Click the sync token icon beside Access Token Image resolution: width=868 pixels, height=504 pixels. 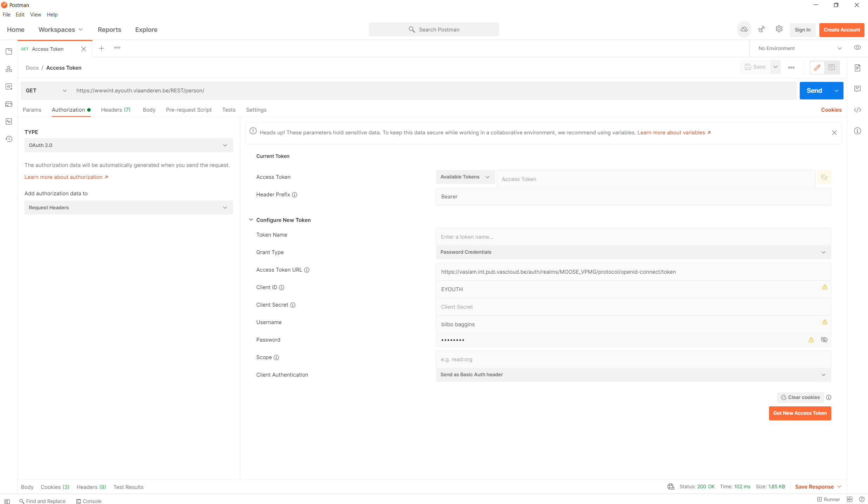[824, 177]
